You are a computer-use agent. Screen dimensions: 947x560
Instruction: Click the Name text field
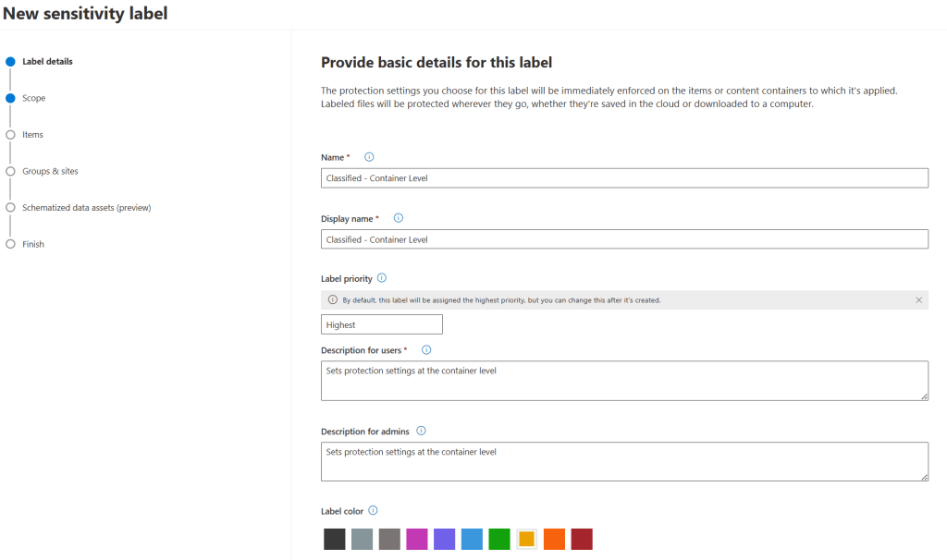coord(624,178)
